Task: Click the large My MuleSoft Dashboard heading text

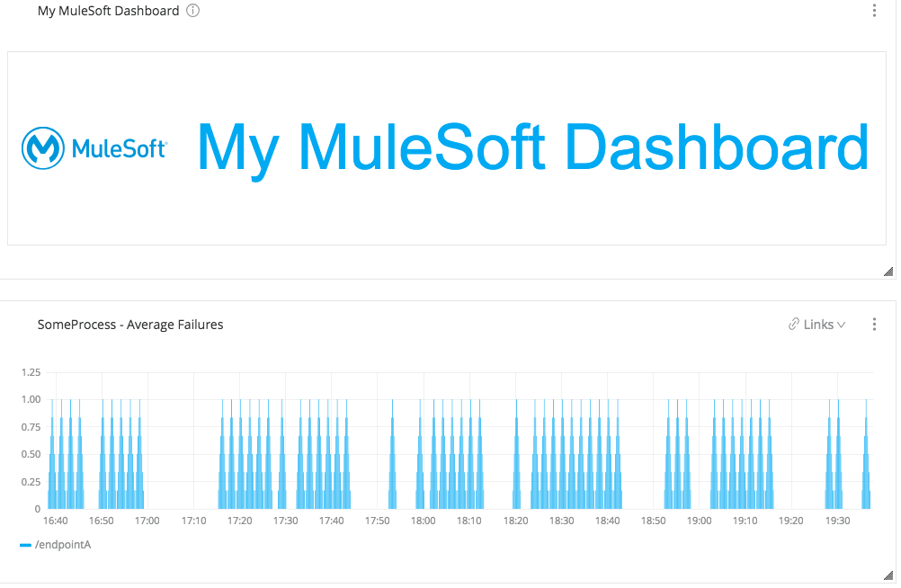Action: coord(532,147)
